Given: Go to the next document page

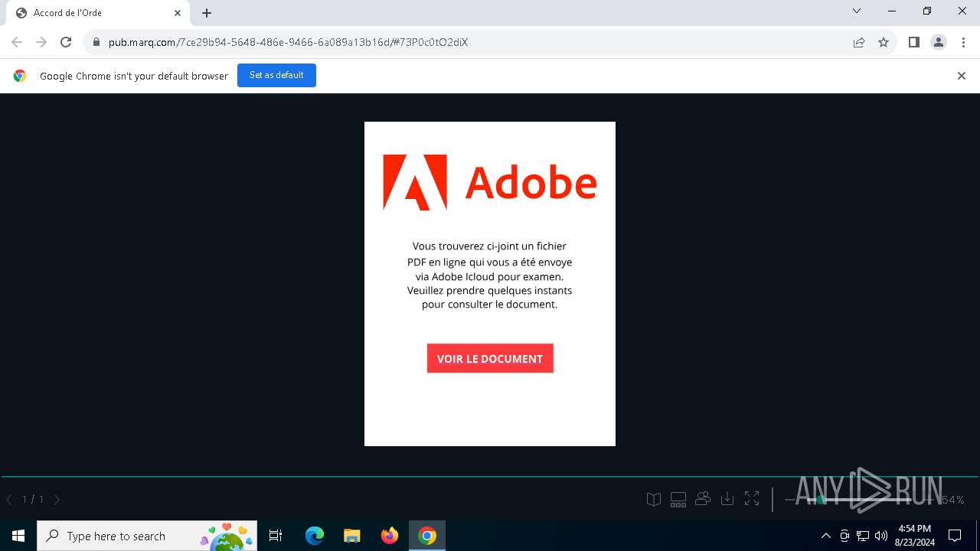Looking at the screenshot, I should [x=57, y=500].
